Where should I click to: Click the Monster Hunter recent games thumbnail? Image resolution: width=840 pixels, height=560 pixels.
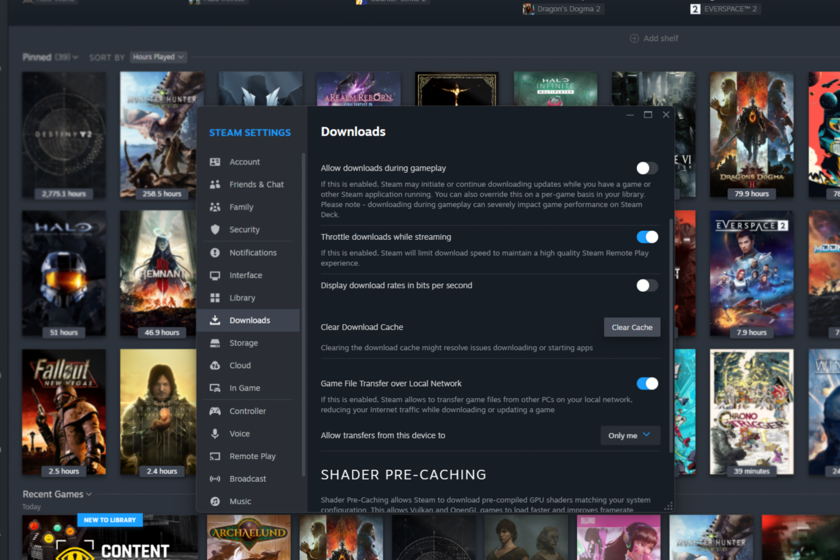(x=711, y=537)
